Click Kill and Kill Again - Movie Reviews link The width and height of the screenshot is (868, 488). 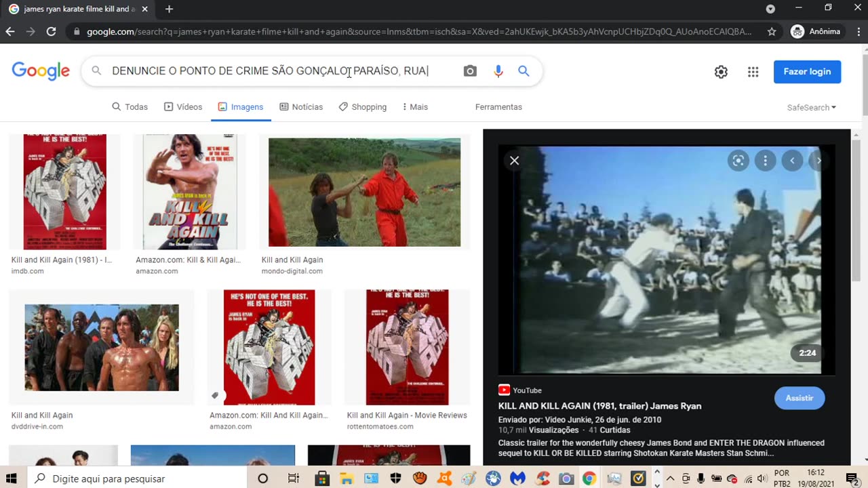tap(407, 415)
